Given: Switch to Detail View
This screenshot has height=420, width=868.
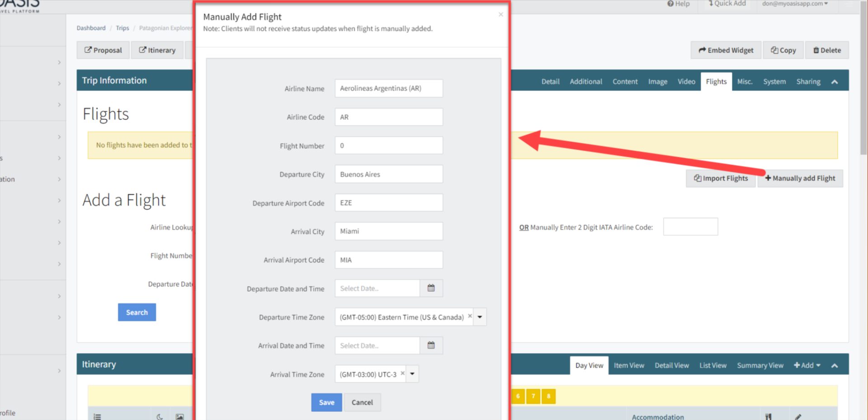Looking at the screenshot, I should click(x=672, y=365).
